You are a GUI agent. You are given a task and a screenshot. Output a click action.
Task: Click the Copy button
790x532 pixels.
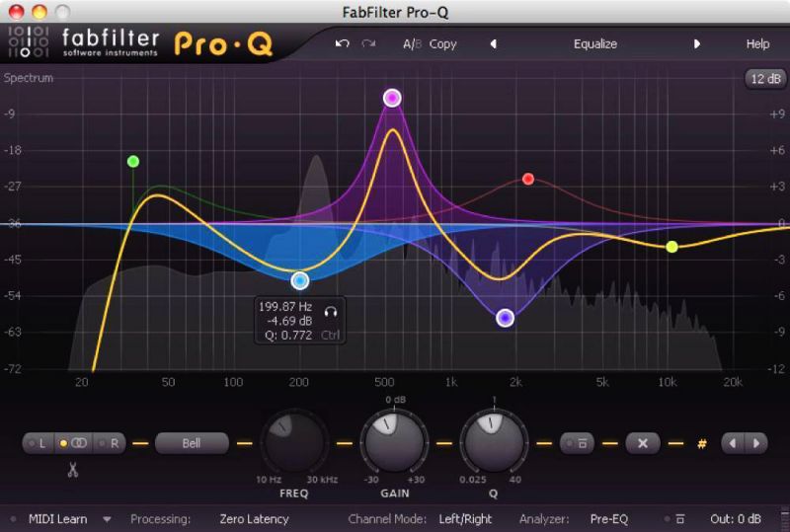tap(442, 44)
